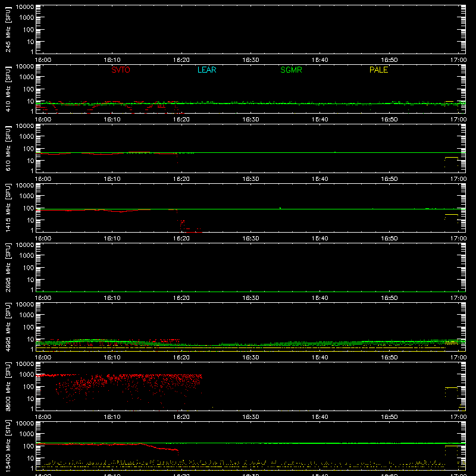This screenshot has width=476, height=476.
Task: Click the yellow PALE station label
Action: [x=378, y=70]
